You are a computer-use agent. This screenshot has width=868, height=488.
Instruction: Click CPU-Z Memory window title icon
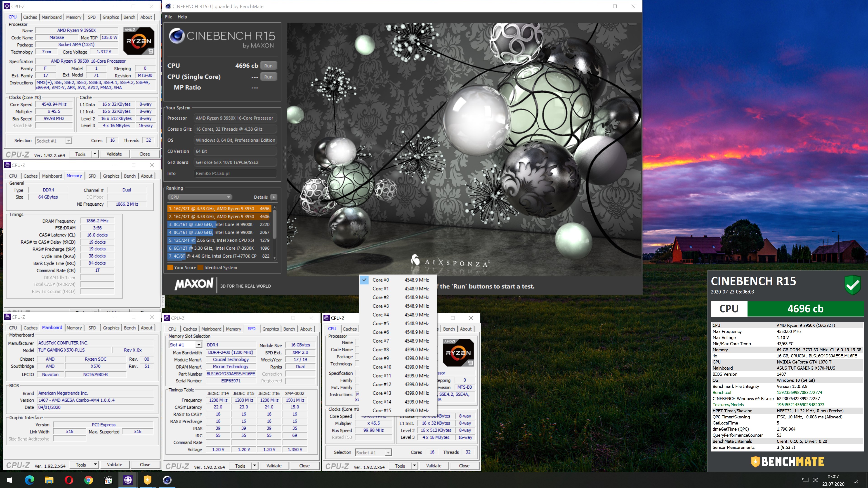coord(7,165)
